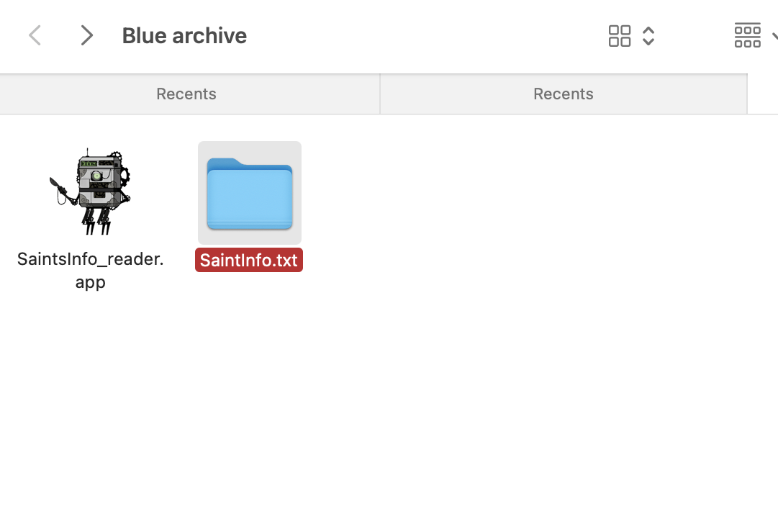Select the four-square icon view button
The width and height of the screenshot is (778, 532).
[x=620, y=36]
